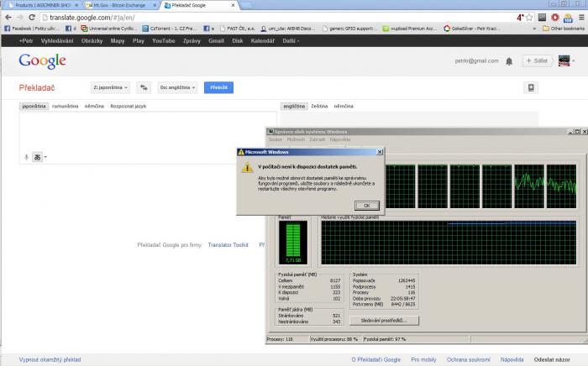The height and width of the screenshot is (366, 588).
Task: Expand the input method options arrow
Action: [x=45, y=157]
